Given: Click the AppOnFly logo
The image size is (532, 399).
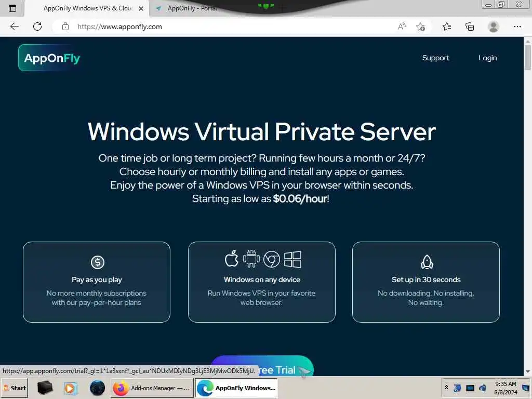Looking at the screenshot, I should (49, 58).
